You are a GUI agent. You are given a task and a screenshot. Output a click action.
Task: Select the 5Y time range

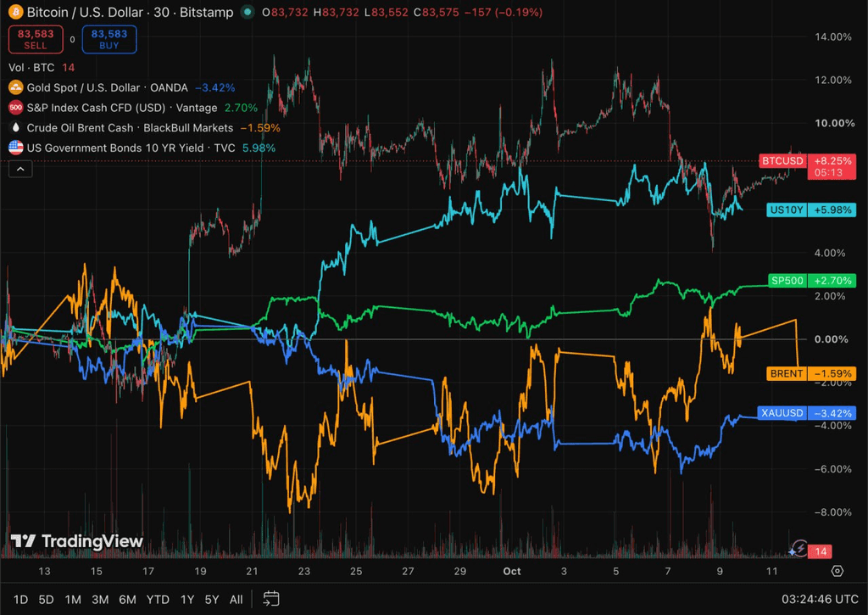(x=212, y=600)
